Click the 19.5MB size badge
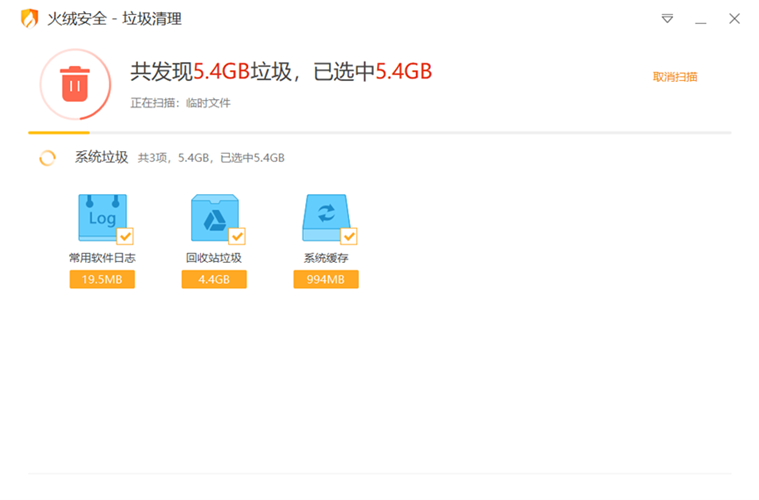Image resolution: width=759 pixels, height=500 pixels. point(102,279)
